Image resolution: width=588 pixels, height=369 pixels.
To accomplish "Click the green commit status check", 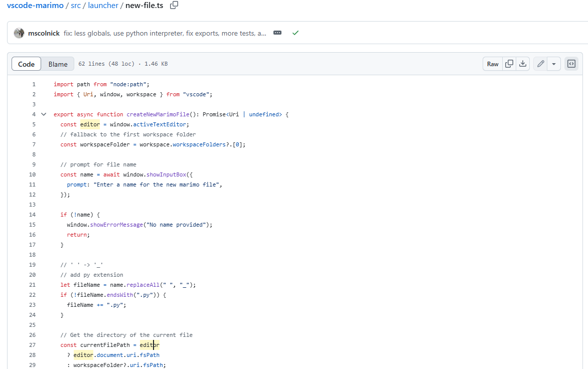I will 295,33.
